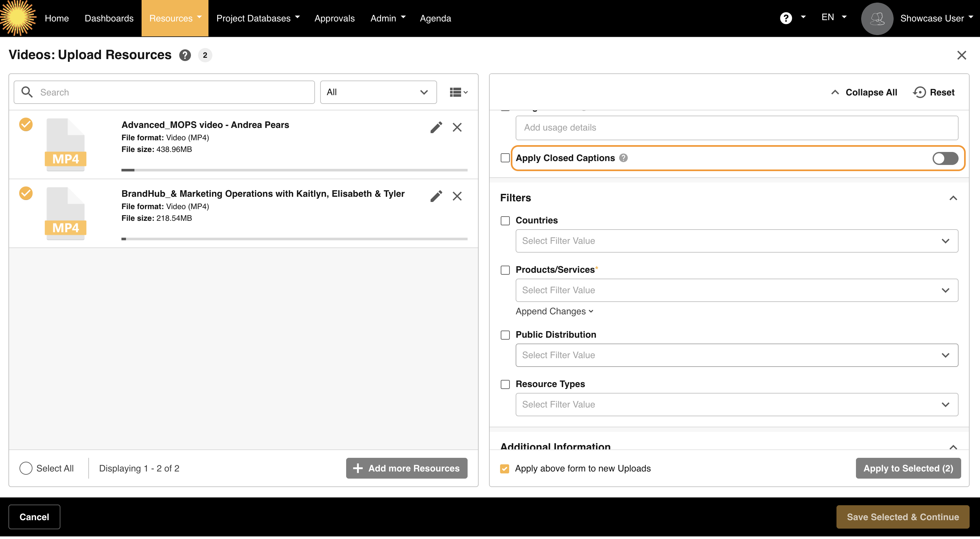Click the sunburst logo icon
The height and width of the screenshot is (539, 980).
[x=18, y=18]
